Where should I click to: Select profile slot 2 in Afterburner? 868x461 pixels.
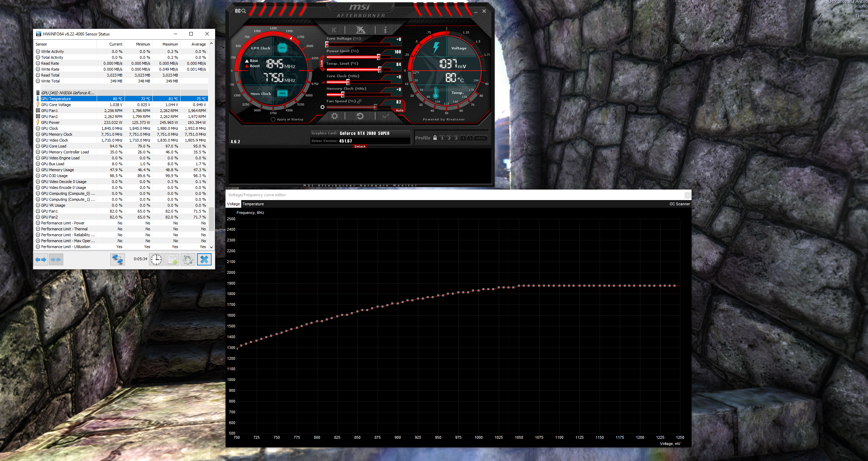[x=449, y=138]
